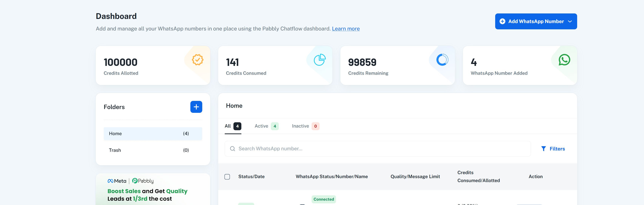This screenshot has width=644, height=205.
Task: Click the Credits Remaining ring icon
Action: click(x=442, y=60)
